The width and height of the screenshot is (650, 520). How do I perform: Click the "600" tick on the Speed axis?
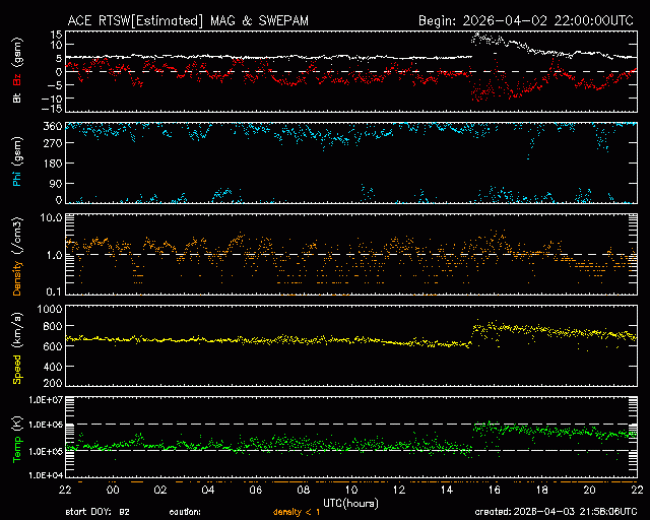coord(53,346)
